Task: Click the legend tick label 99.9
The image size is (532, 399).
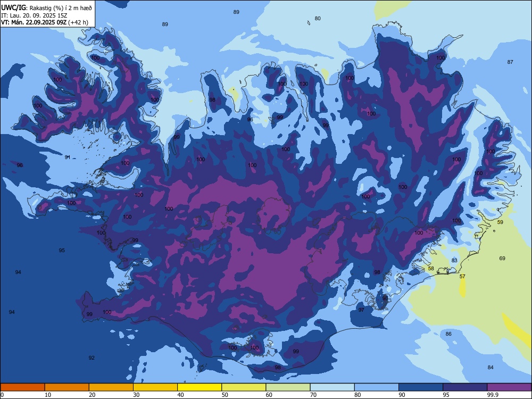Action: 493,395
